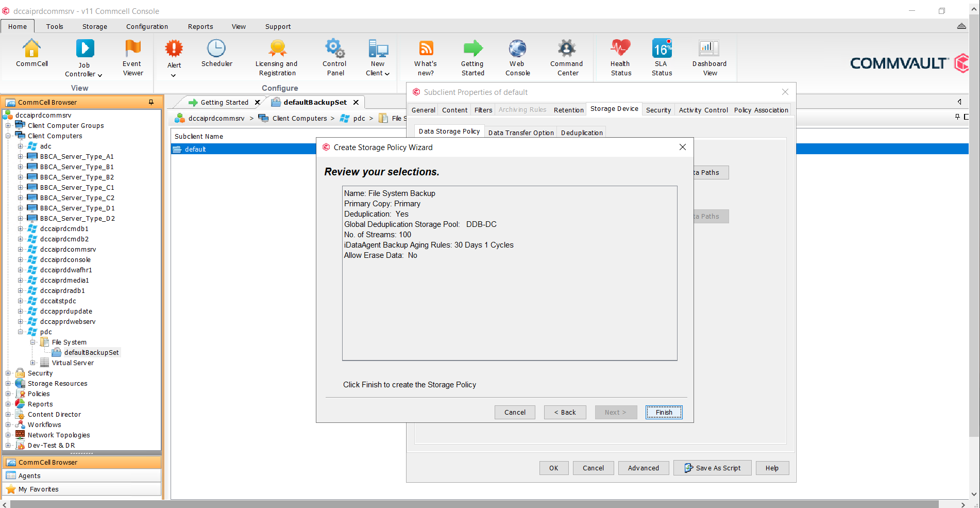Click the Alert ribbon icon
This screenshot has height=508, width=980.
[174, 48]
